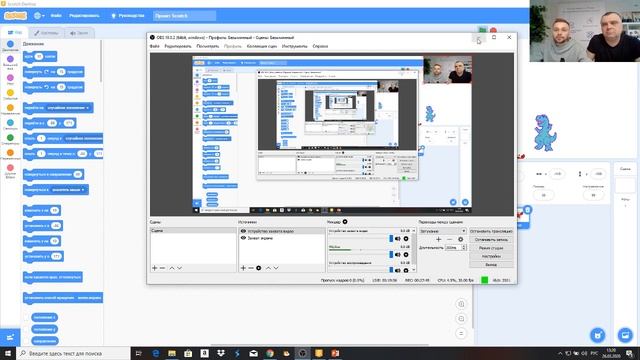Image resolution: width=640 pixels, height=360 pixels.
Task: Switch to Scratch Code tab
Action: click(x=15, y=32)
